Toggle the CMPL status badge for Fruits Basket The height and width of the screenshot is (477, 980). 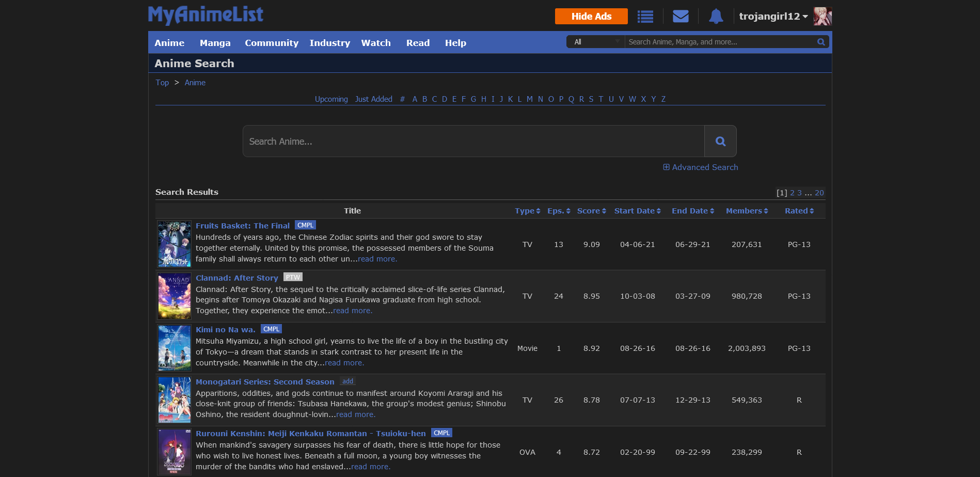(305, 225)
